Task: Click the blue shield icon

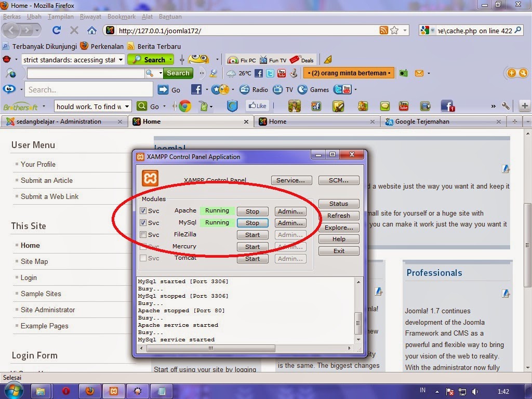Action: tap(232, 106)
